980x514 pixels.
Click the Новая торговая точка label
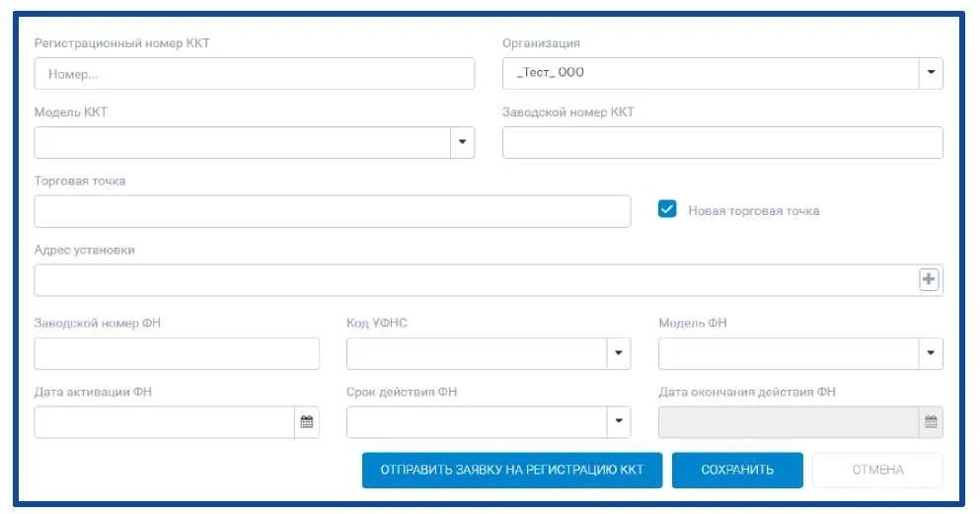coord(754,211)
